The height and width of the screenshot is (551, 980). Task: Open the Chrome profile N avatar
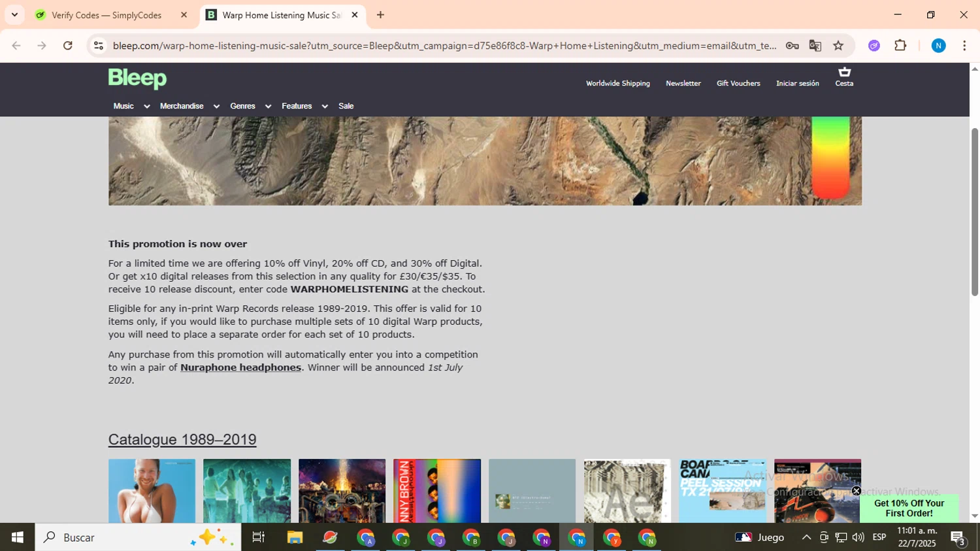[x=938, y=46]
